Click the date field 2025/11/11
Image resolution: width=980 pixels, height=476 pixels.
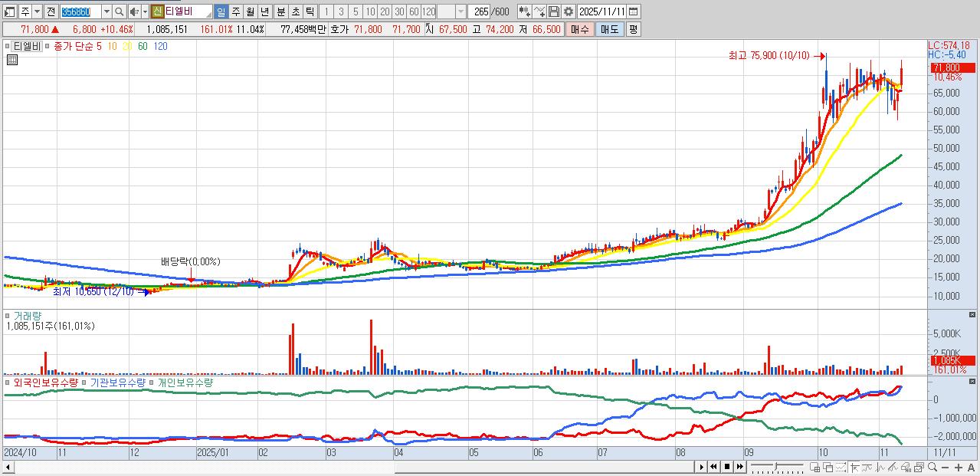click(603, 11)
